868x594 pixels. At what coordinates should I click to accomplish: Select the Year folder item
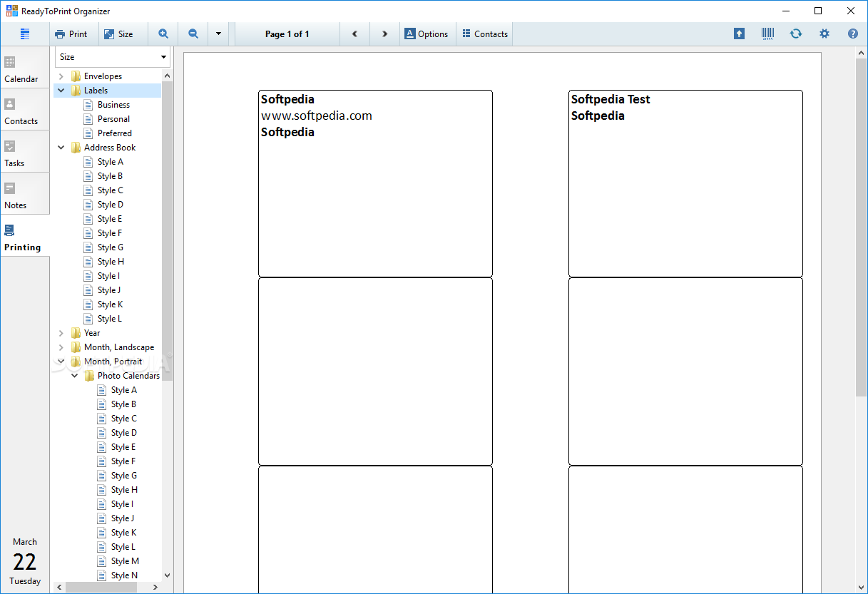[92, 333]
